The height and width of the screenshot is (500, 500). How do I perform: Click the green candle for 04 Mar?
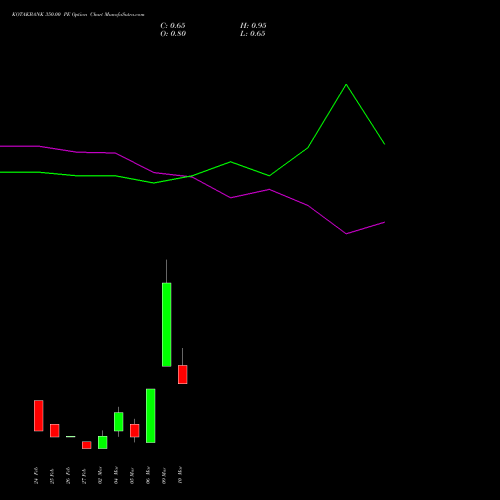pos(119,422)
